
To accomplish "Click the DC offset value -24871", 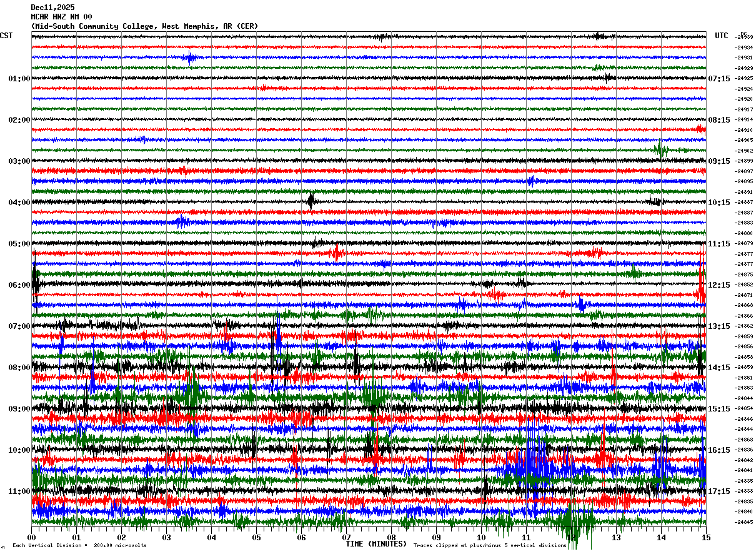I will coord(744,295).
